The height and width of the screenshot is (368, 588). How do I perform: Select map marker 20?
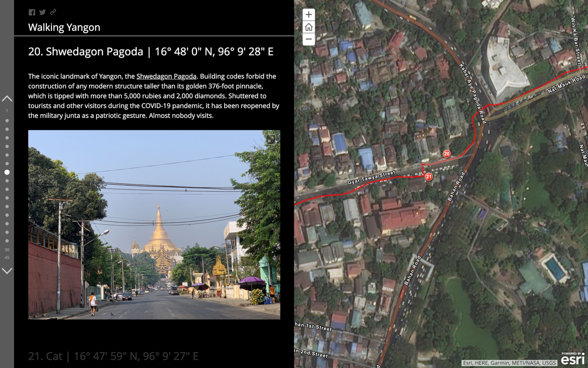click(x=447, y=154)
